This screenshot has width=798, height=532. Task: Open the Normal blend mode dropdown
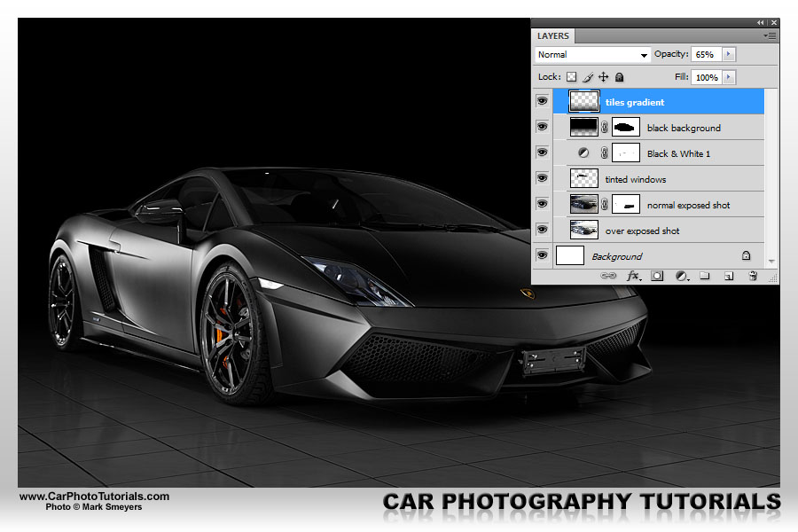593,54
